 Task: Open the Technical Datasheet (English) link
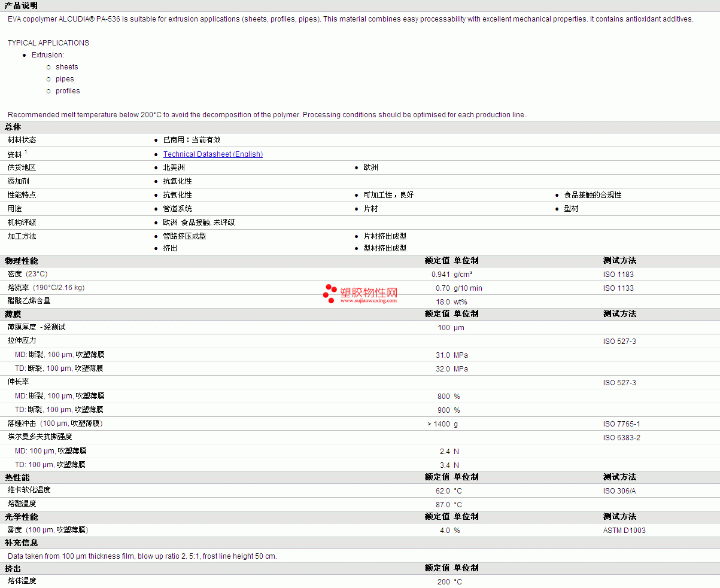click(x=213, y=154)
